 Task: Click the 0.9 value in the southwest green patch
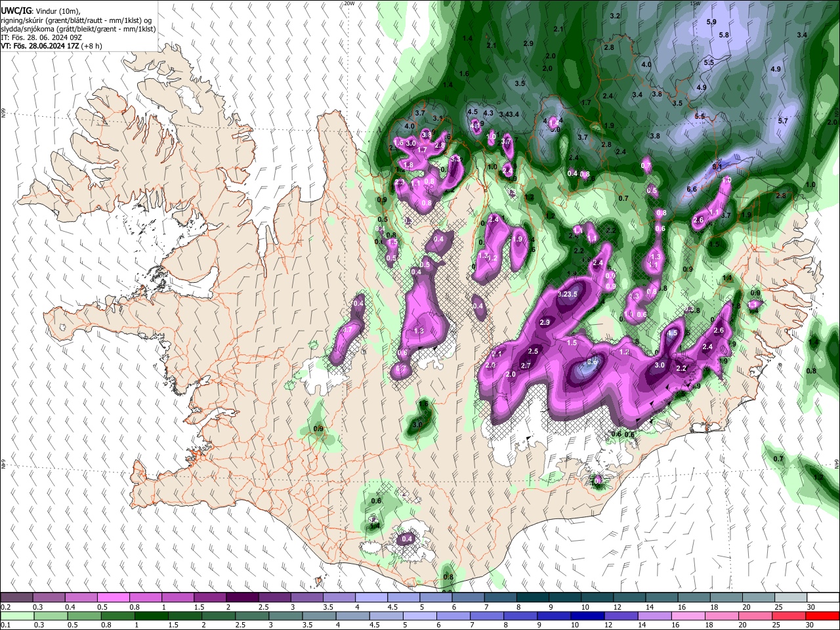pyautogui.click(x=319, y=429)
